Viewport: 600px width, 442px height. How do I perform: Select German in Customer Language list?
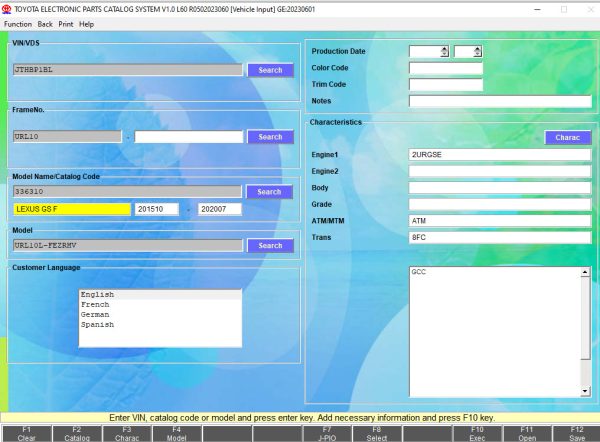point(160,315)
